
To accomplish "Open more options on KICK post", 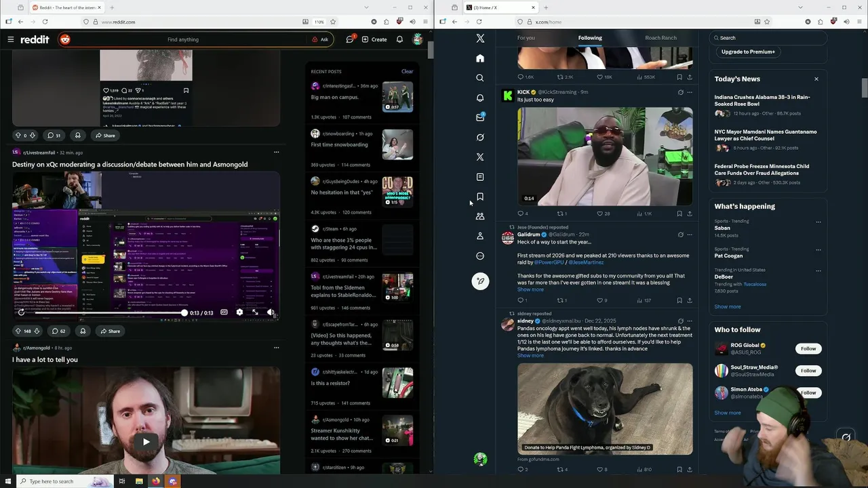I will [x=690, y=92].
